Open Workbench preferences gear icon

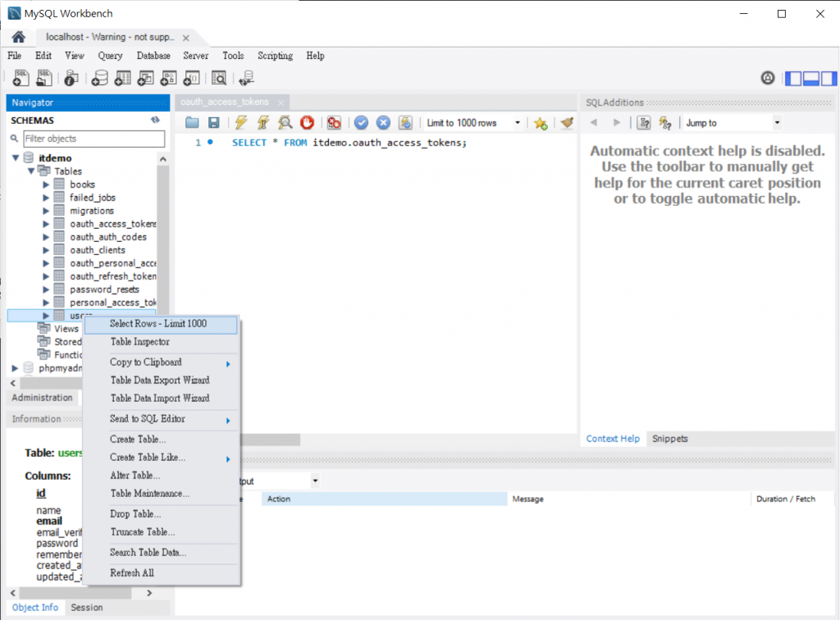tap(768, 78)
